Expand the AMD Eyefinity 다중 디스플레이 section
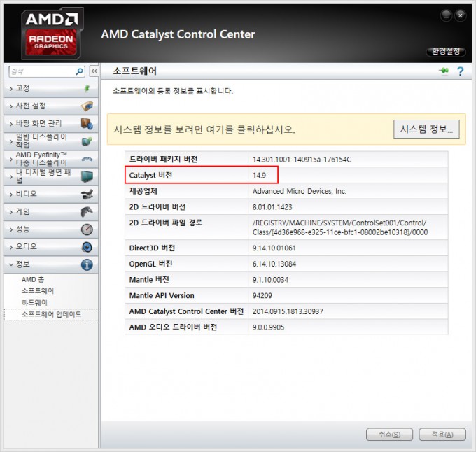476x452 pixels. point(41,158)
